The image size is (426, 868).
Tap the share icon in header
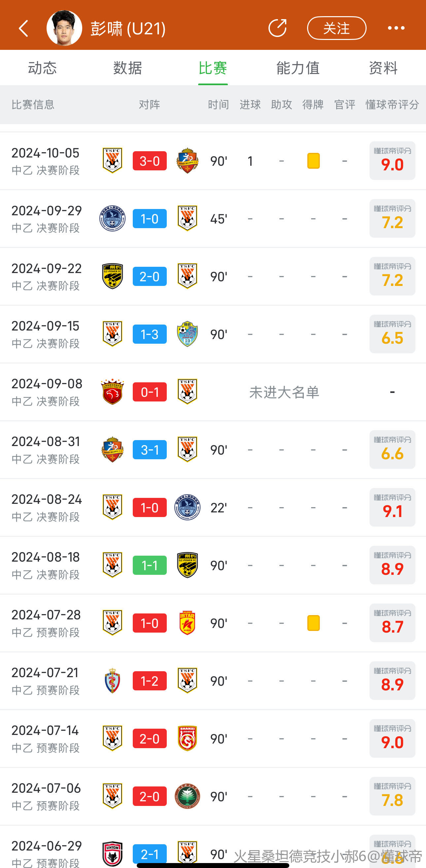click(x=277, y=28)
